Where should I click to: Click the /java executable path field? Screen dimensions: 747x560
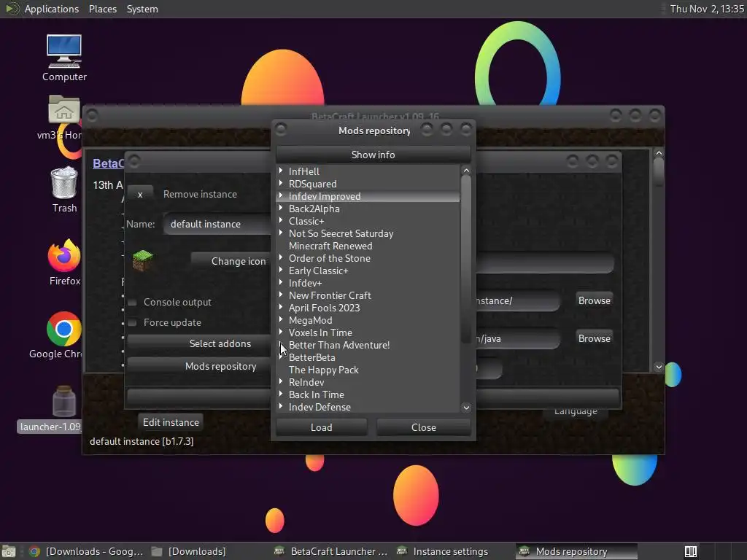click(x=517, y=339)
